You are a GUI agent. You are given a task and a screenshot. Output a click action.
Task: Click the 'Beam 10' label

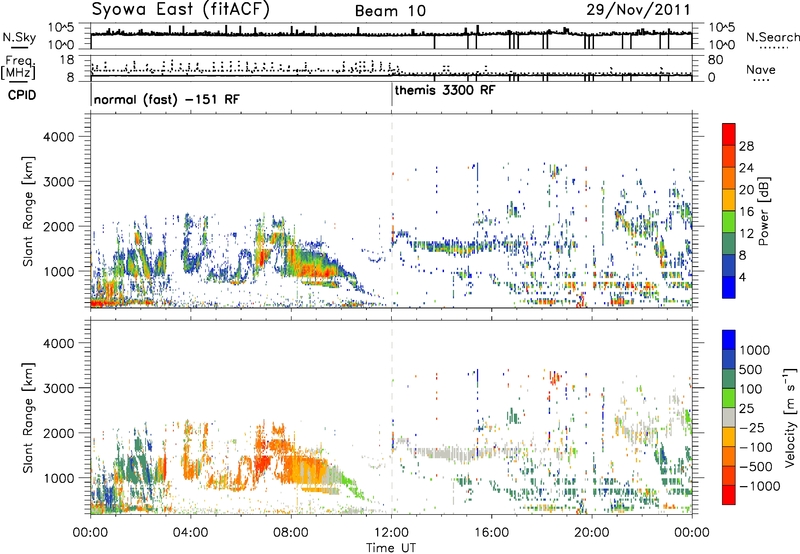coord(390,11)
